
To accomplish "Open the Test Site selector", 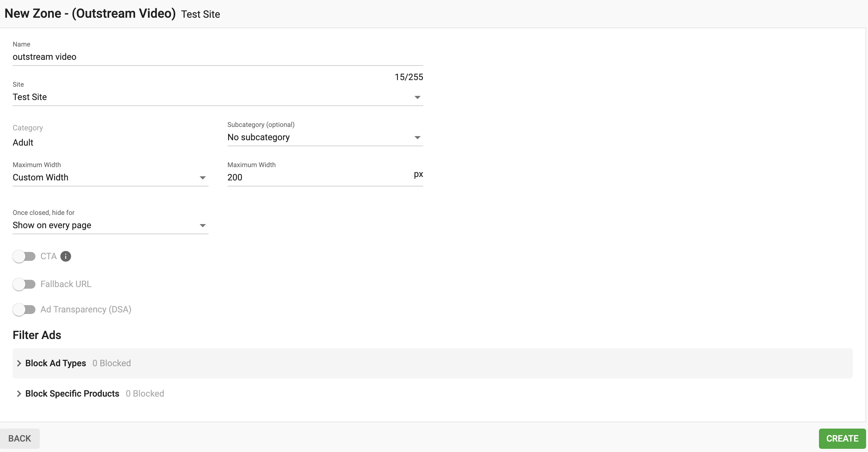I will [202, 97].
